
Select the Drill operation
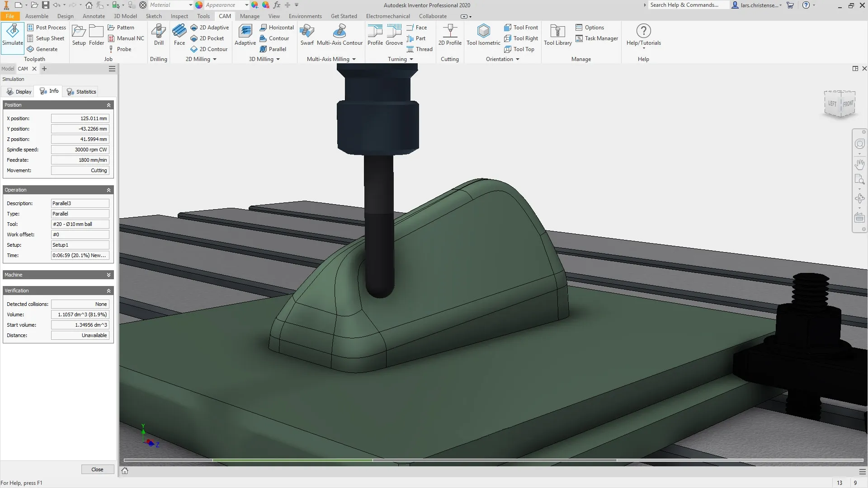tap(159, 36)
